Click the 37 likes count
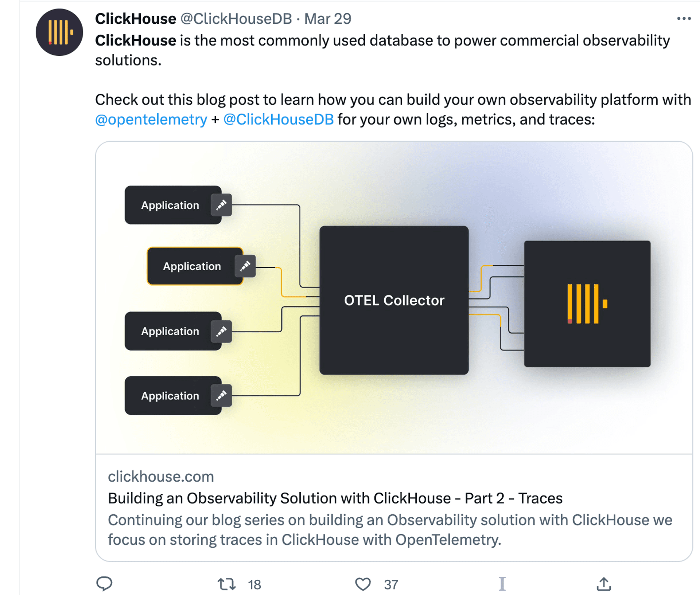Image resolution: width=700 pixels, height=595 pixels. [x=391, y=585]
